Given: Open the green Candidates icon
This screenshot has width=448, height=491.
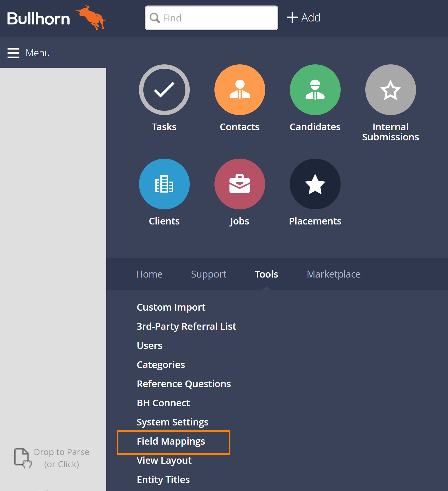Looking at the screenshot, I should (x=315, y=90).
